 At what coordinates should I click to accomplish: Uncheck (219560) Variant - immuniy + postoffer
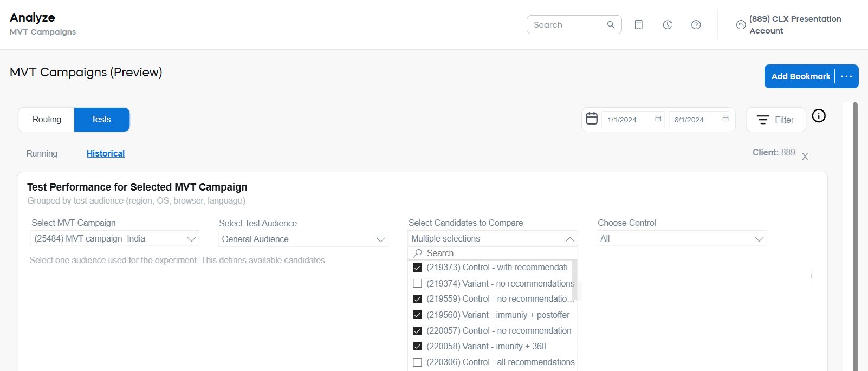tap(417, 315)
